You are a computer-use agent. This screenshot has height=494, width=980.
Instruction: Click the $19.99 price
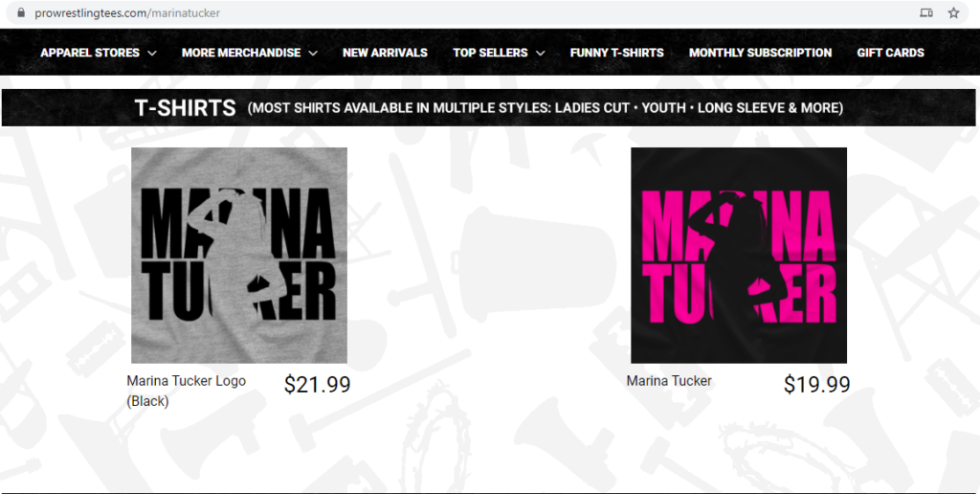(817, 384)
